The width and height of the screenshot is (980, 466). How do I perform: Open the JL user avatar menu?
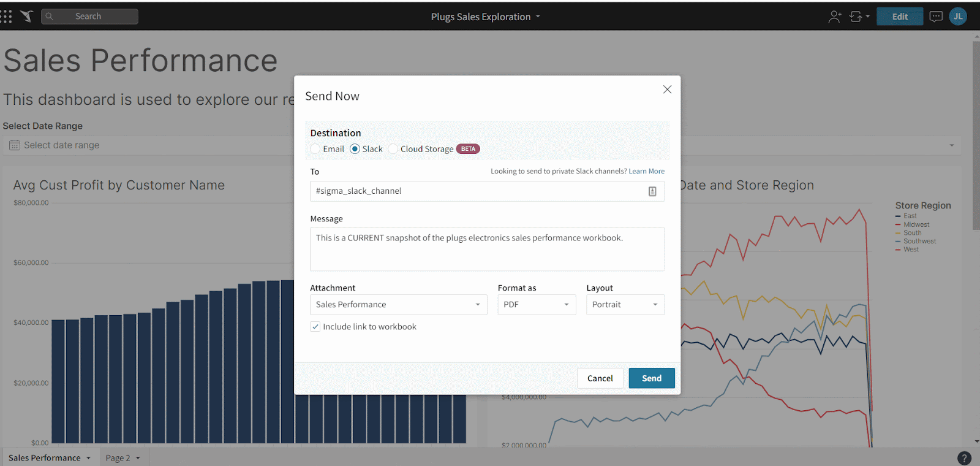(x=958, y=17)
